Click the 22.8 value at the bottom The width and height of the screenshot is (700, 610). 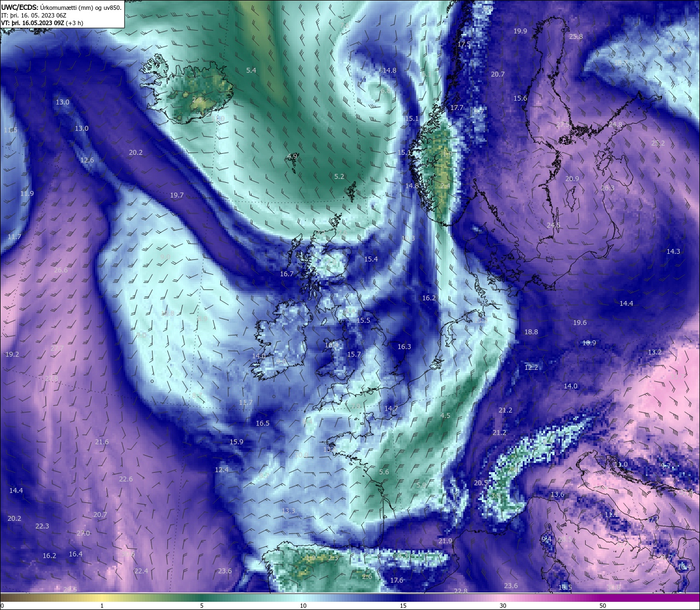tap(460, 591)
